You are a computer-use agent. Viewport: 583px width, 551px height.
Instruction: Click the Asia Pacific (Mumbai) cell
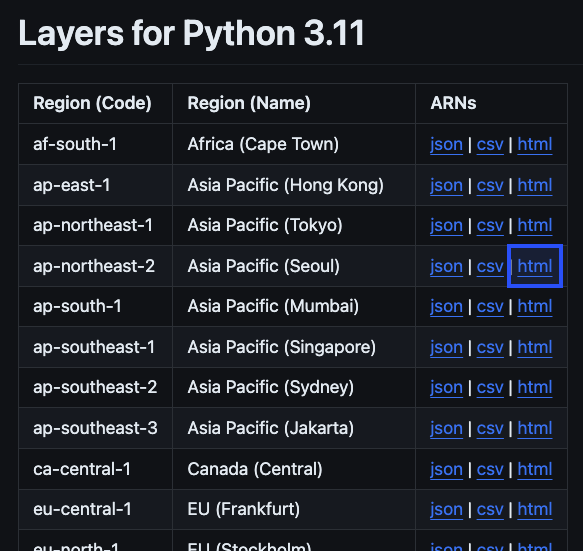tap(294, 306)
